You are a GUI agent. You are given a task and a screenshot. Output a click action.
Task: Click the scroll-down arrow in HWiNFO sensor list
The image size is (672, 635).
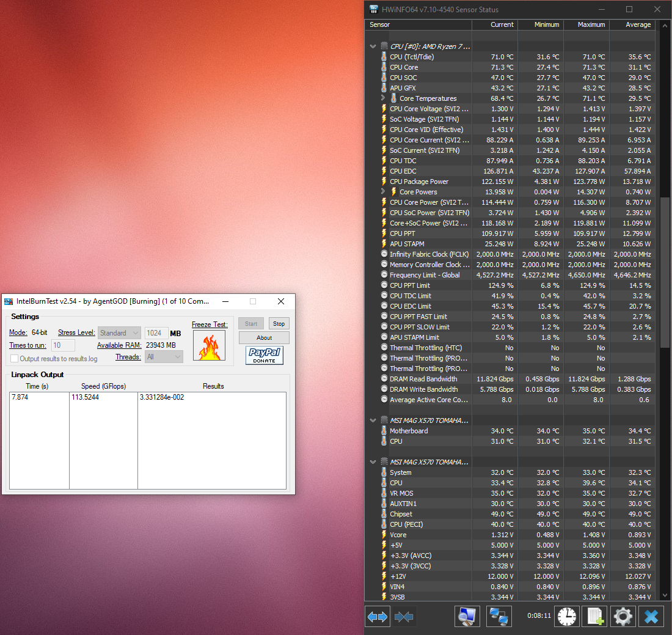click(665, 595)
